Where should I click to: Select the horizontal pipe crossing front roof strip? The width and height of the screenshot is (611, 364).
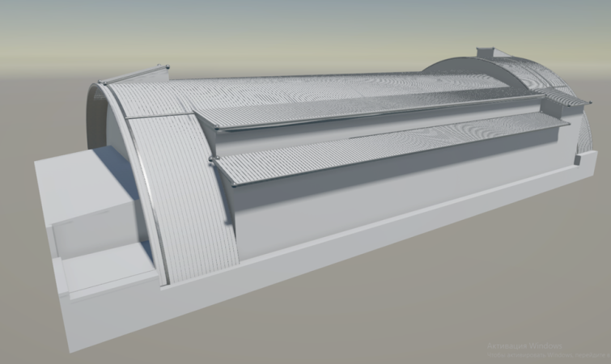coord(160,116)
